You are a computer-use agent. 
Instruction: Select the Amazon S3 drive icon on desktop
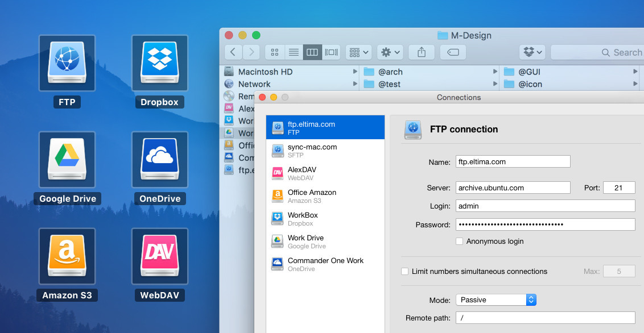coord(67,256)
